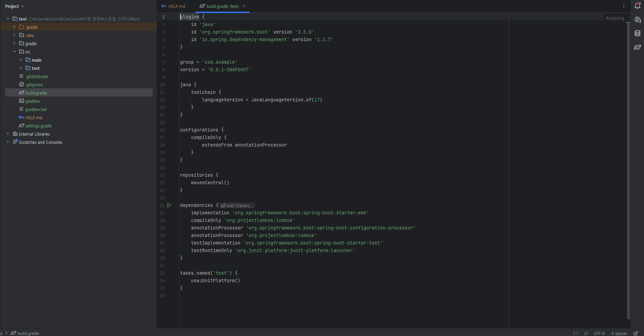The image size is (644, 336).
Task: Click line number 16 in the gutter
Action: click(162, 130)
